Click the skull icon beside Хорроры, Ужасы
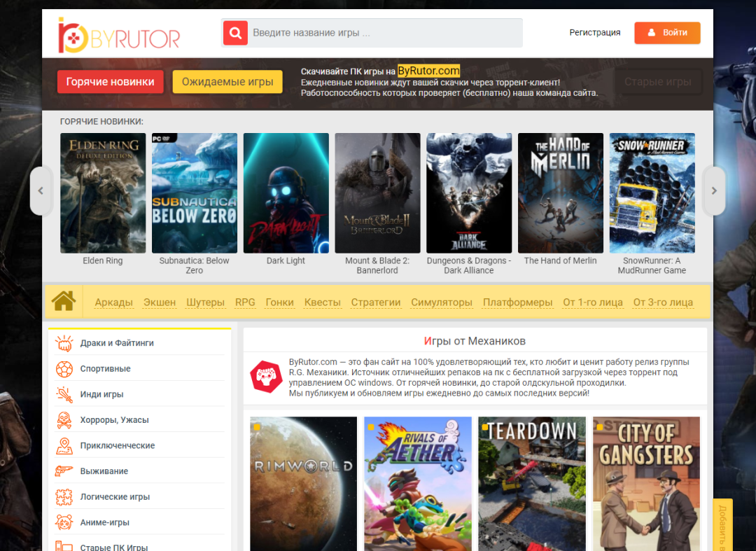Viewport: 756px width, 551px height. tap(64, 420)
